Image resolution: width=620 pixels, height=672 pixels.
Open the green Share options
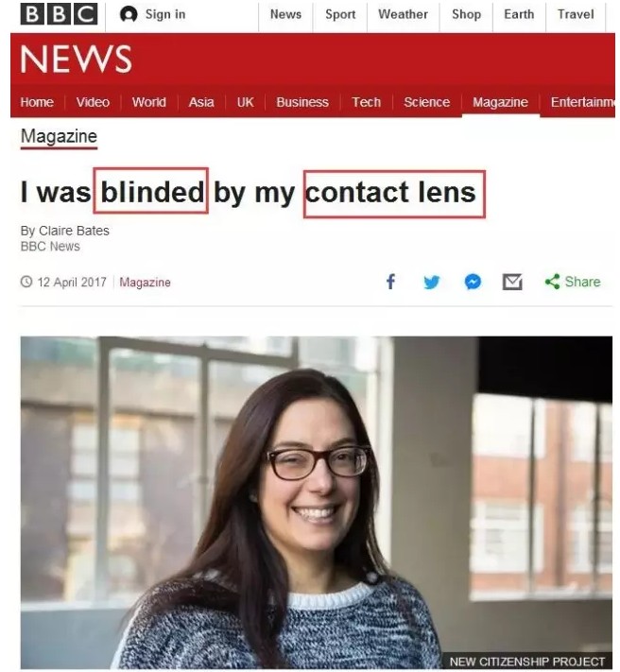click(573, 282)
